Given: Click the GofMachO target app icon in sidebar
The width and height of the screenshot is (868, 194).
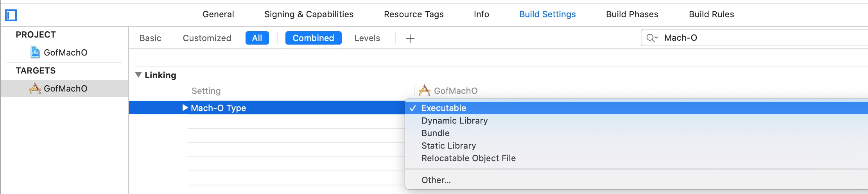Looking at the screenshot, I should (35, 88).
